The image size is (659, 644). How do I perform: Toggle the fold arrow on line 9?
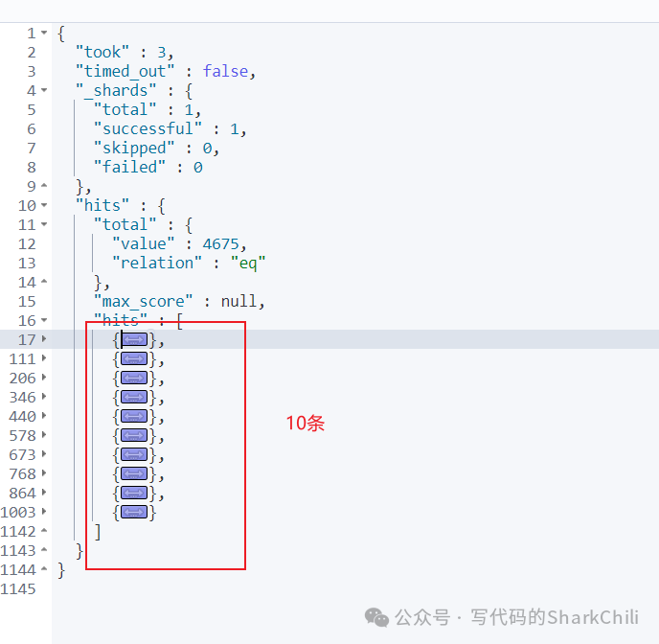[44, 186]
